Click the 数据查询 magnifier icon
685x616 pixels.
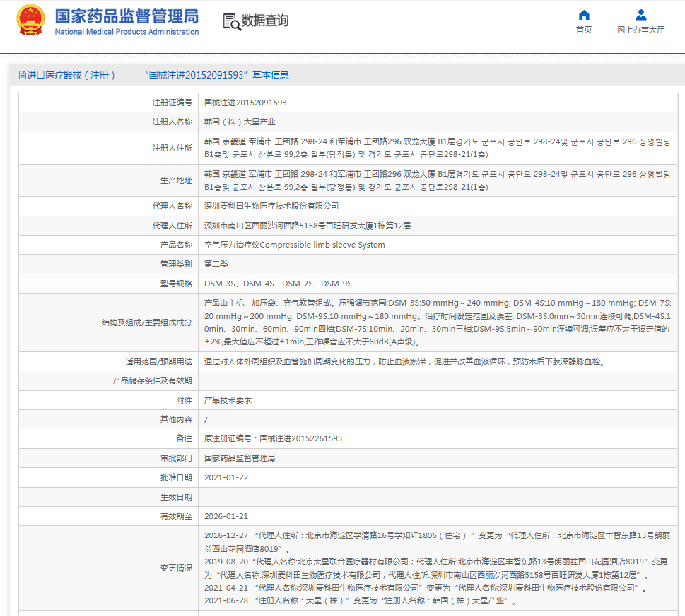(x=231, y=21)
